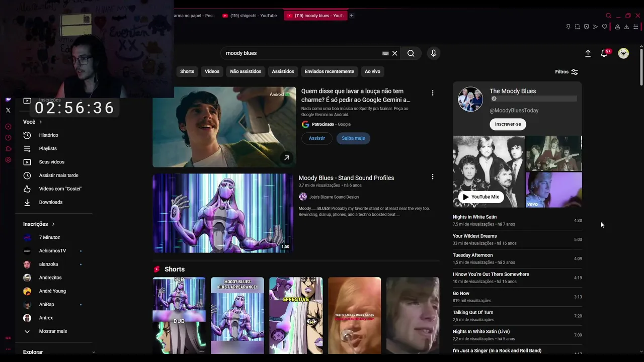The height and width of the screenshot is (362, 644).
Task: Open the player icon in Opera sidebar
Action: [8, 127]
